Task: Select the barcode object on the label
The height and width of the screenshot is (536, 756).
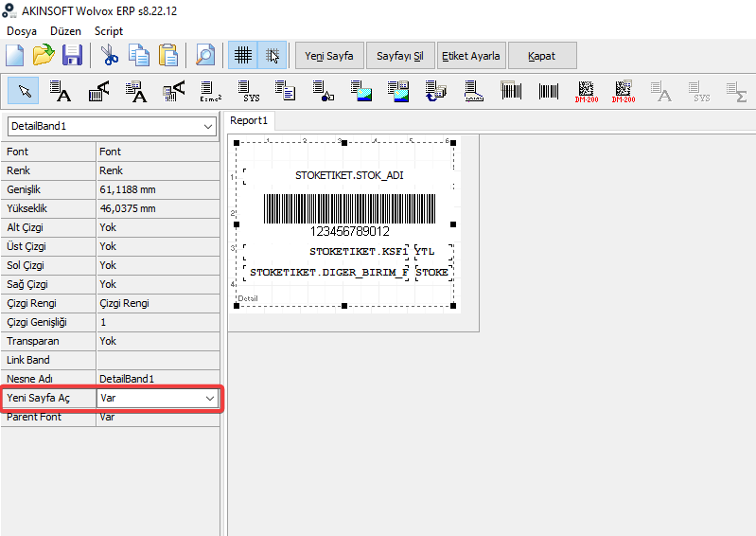Action: pyautogui.click(x=349, y=215)
